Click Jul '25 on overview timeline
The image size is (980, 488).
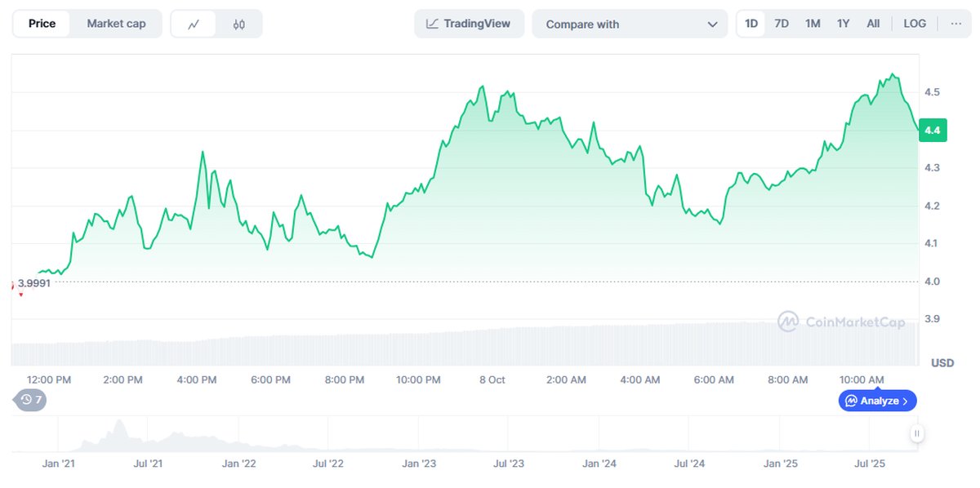click(x=870, y=464)
